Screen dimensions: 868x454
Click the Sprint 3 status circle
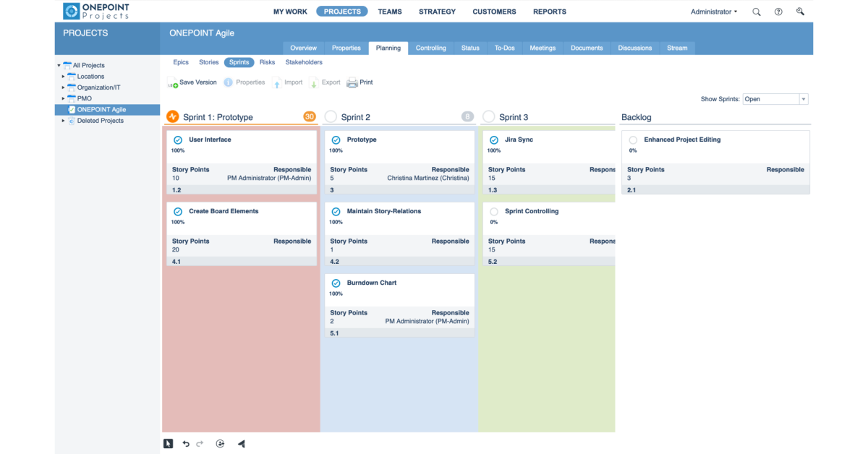[x=489, y=116]
